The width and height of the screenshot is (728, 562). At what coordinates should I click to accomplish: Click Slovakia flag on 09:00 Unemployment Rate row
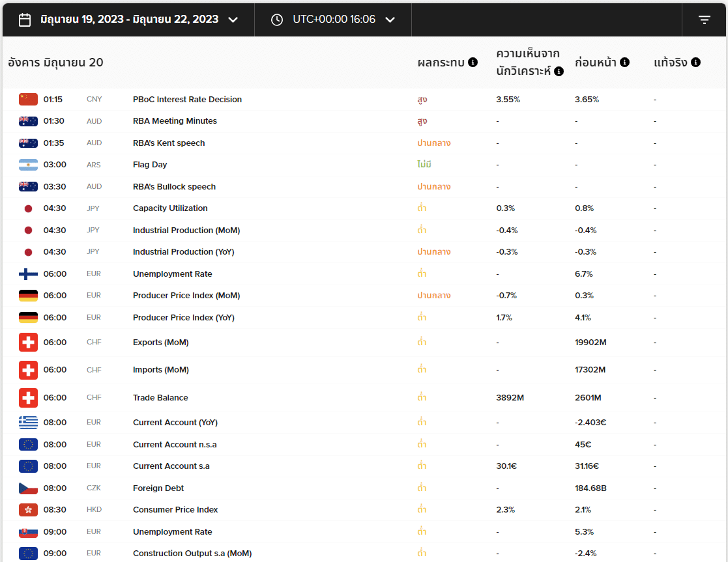[28, 532]
